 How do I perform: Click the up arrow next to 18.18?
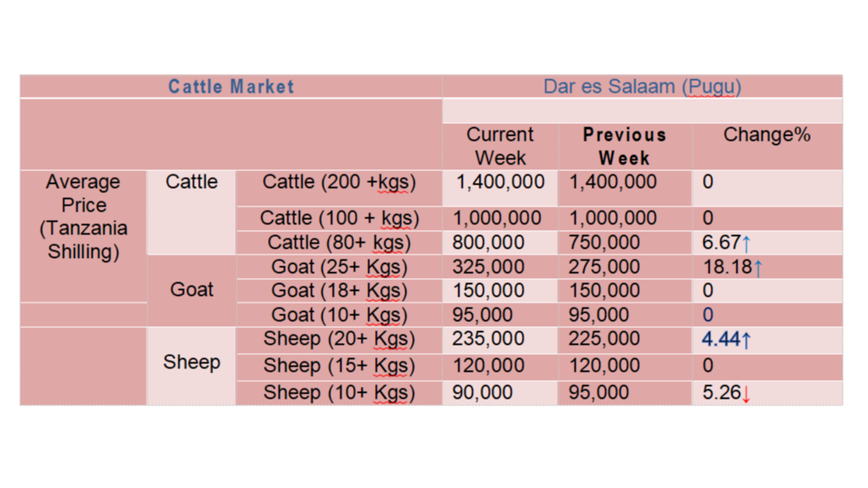click(758, 268)
